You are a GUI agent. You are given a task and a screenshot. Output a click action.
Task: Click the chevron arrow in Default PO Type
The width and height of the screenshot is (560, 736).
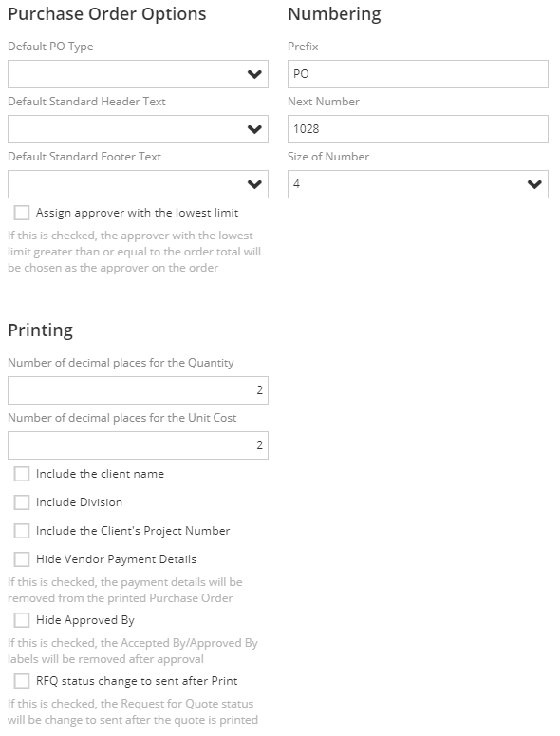pyautogui.click(x=254, y=74)
